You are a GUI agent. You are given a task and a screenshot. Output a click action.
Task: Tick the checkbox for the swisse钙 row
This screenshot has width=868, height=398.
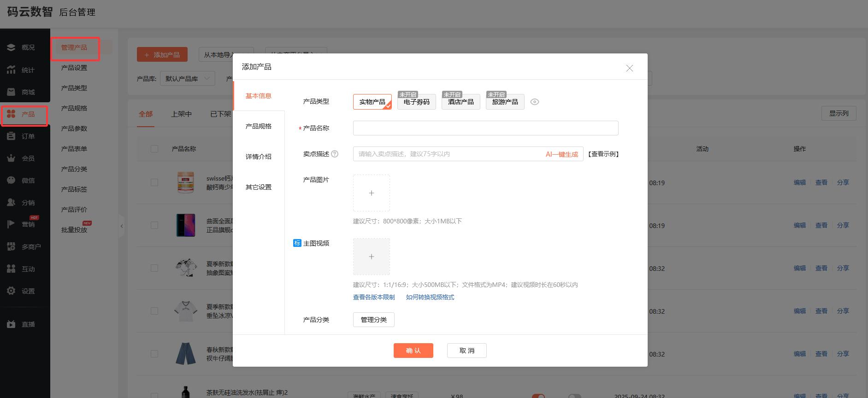(x=154, y=182)
